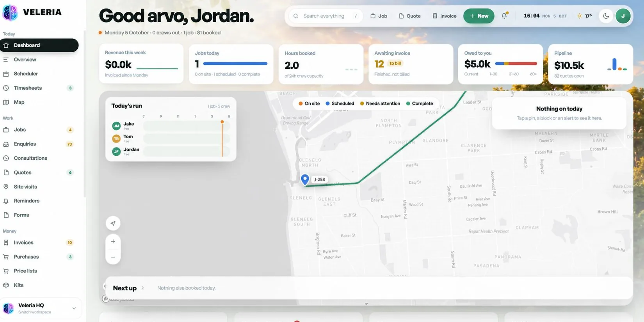Select the J-258 map pin
Viewport: 644px width, 322px height.
(x=305, y=179)
